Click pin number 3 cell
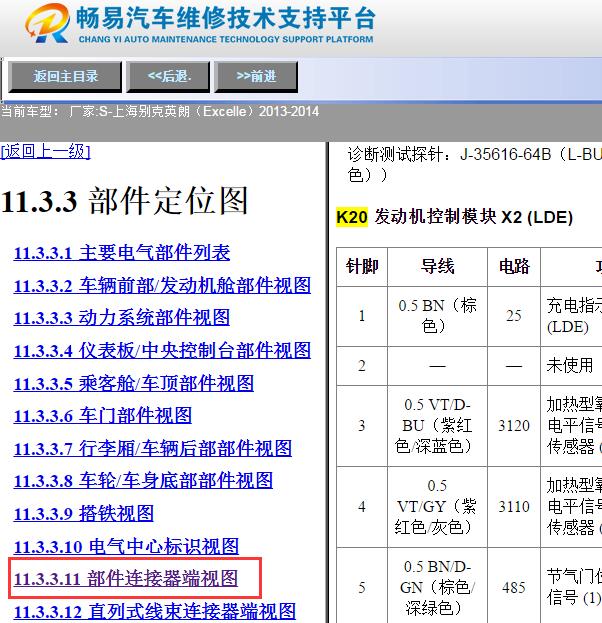This screenshot has height=623, width=602. pyautogui.click(x=362, y=426)
